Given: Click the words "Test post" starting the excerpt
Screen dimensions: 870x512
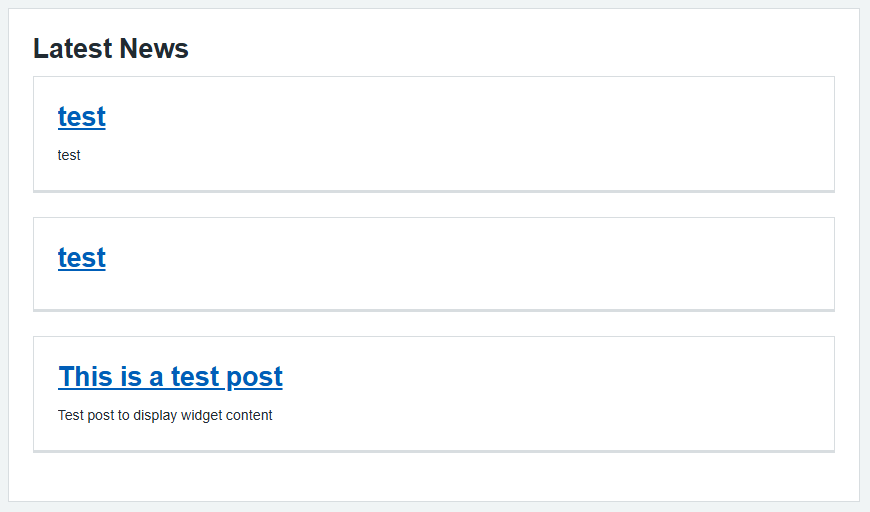Looking at the screenshot, I should coord(85,415).
